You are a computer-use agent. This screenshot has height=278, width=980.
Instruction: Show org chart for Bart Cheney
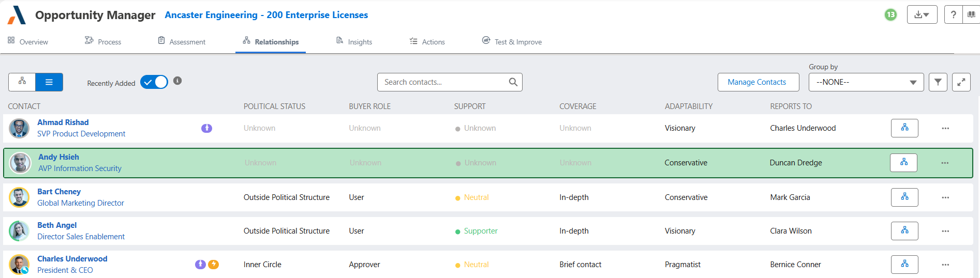pos(904,197)
